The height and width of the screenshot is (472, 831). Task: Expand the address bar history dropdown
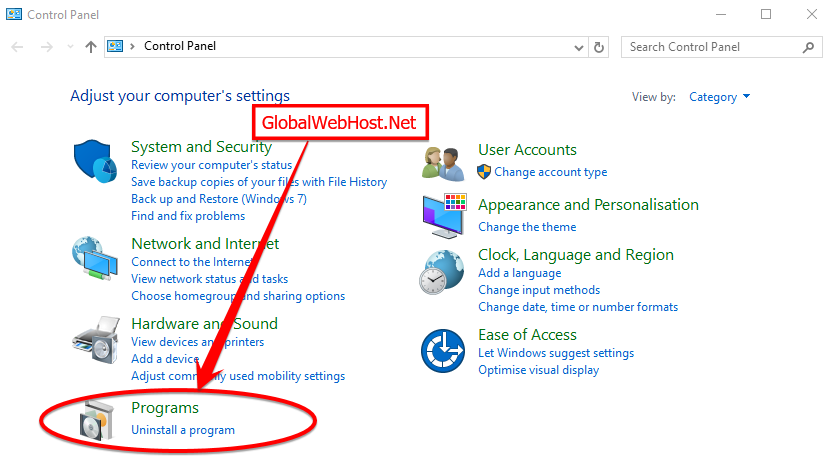[579, 48]
